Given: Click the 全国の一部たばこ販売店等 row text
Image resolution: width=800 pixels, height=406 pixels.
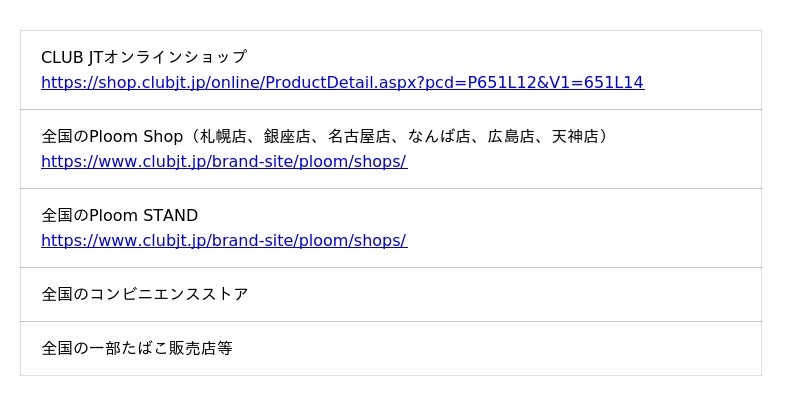Looking at the screenshot, I should pyautogui.click(x=136, y=349).
